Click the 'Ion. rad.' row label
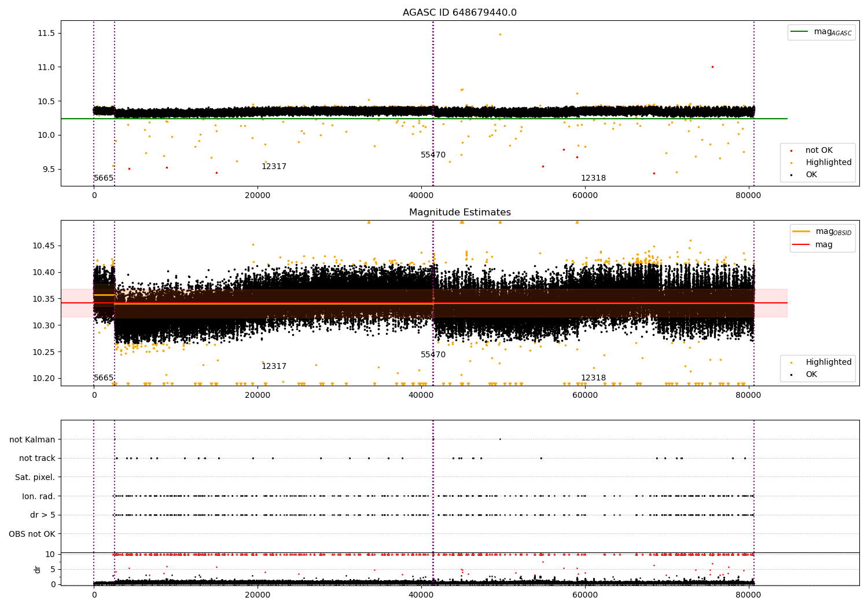This screenshot has width=868, height=608. coord(39,496)
